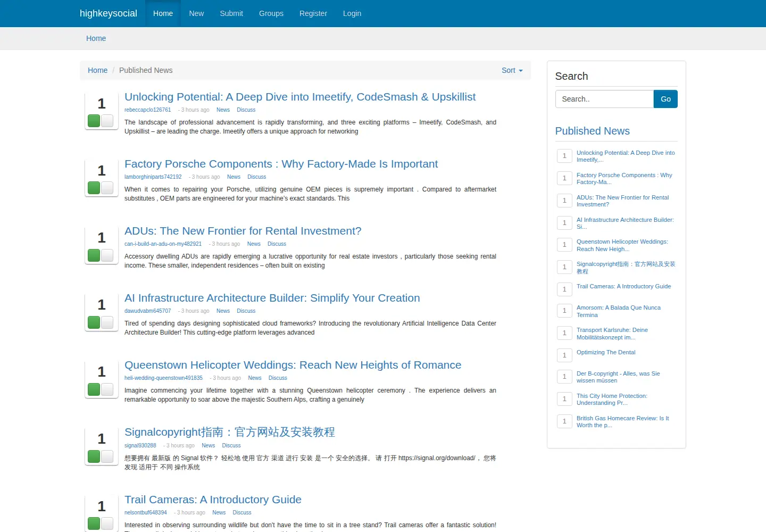The height and width of the screenshot is (532, 766).
Task: Focus the Search text field
Action: click(604, 99)
